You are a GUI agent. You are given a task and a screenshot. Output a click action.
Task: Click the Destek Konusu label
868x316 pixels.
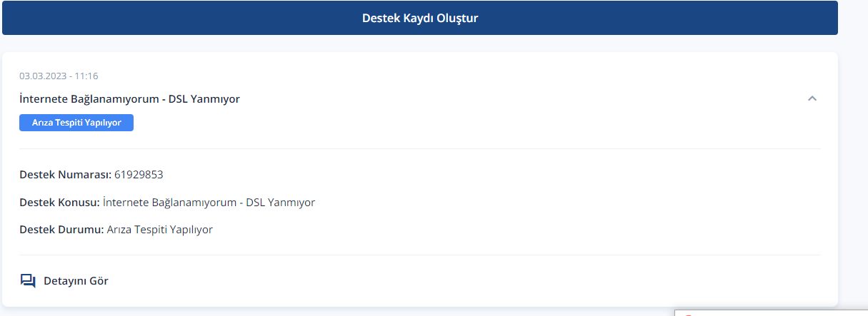click(59, 203)
